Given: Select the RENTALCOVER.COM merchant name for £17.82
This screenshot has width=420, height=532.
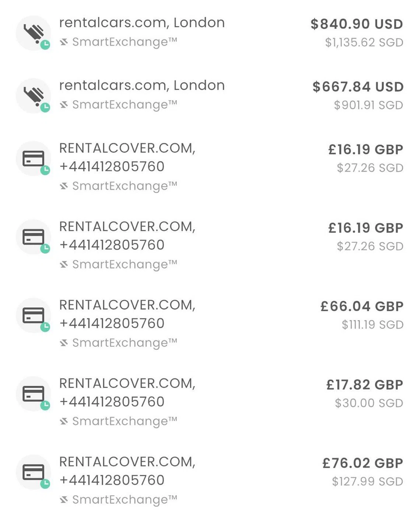Looking at the screenshot, I should tap(127, 384).
